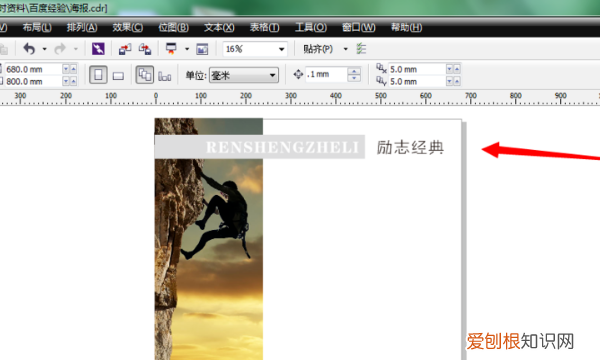Open the 效果(C) menu
This screenshot has width=600, height=360.
tap(128, 27)
